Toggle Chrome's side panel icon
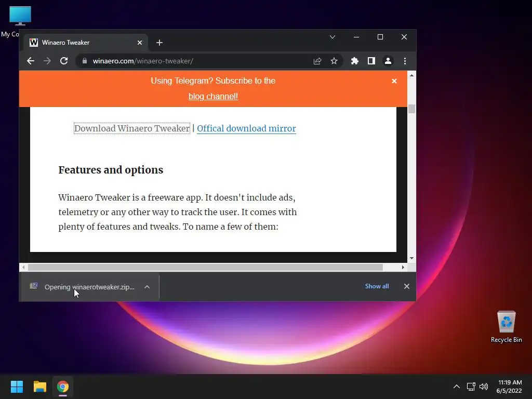532x399 pixels. (371, 61)
